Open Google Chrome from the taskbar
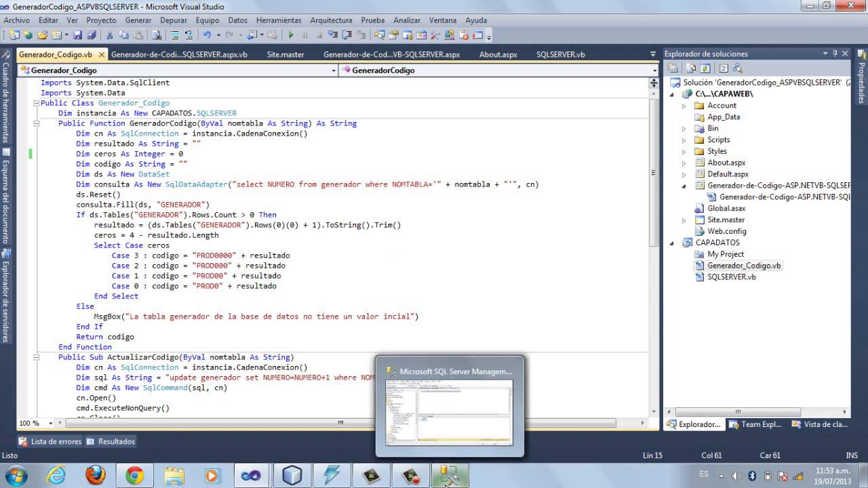Viewport: 868px width, 488px height. coord(134,476)
